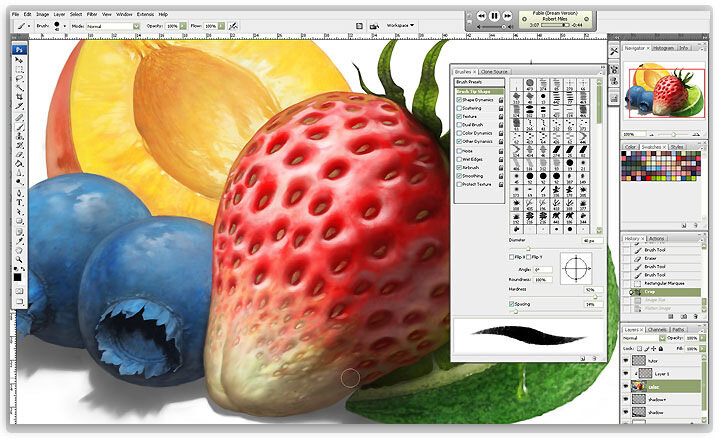Enable the airbrush icon in options bar
The image size is (720, 439).
(x=233, y=26)
